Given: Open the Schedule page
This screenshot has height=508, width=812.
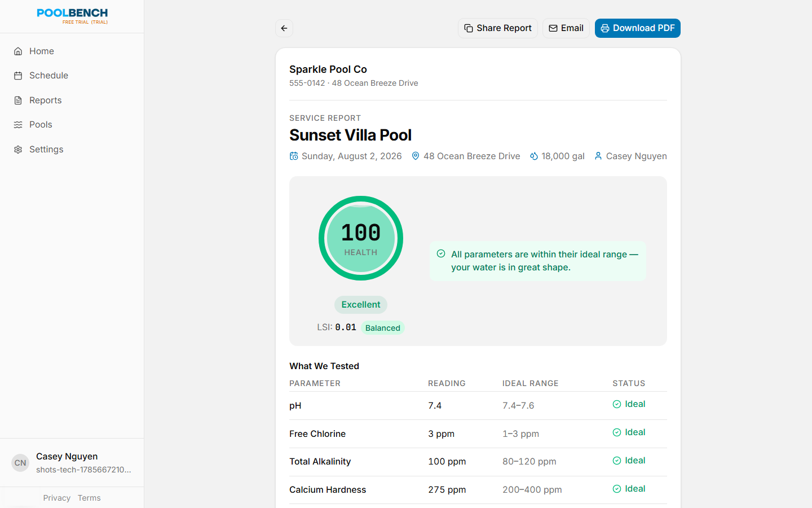Looking at the screenshot, I should point(72,76).
